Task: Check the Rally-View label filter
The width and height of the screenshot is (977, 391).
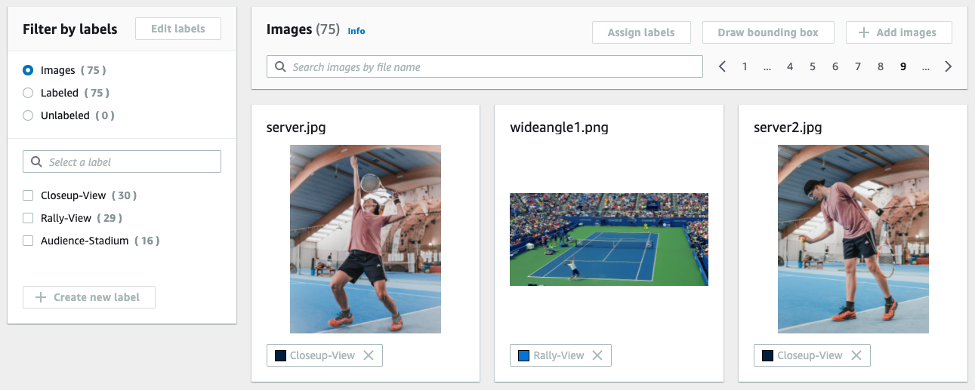Action: [27, 218]
